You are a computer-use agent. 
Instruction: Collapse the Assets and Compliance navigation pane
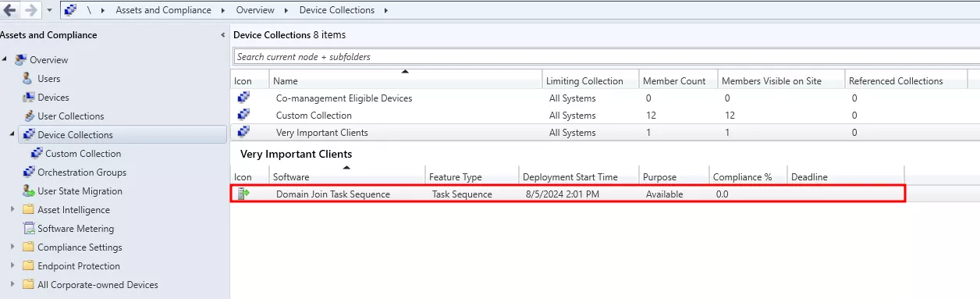point(223,35)
